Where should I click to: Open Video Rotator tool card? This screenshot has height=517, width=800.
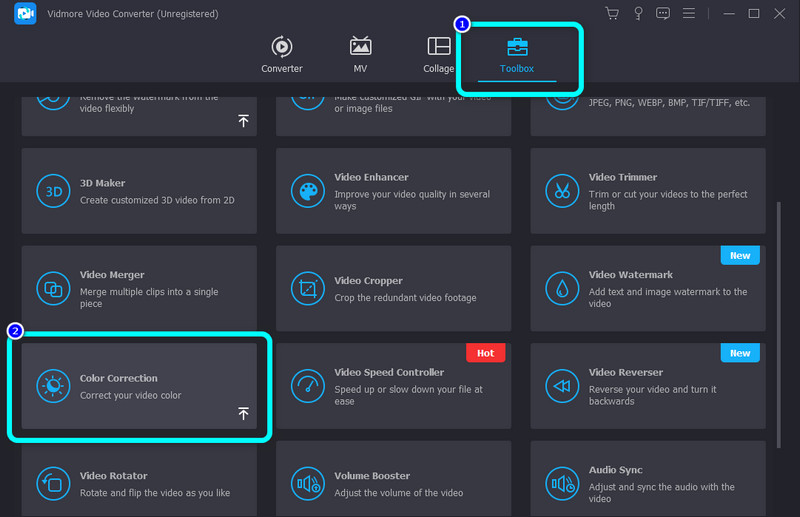pyautogui.click(x=139, y=483)
